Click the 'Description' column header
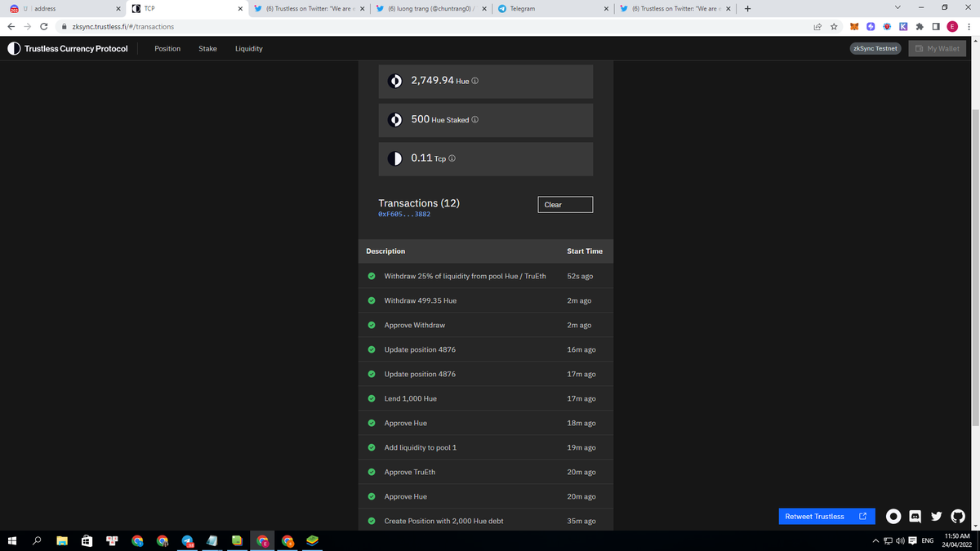Viewport: 980px width, 551px height. 385,251
